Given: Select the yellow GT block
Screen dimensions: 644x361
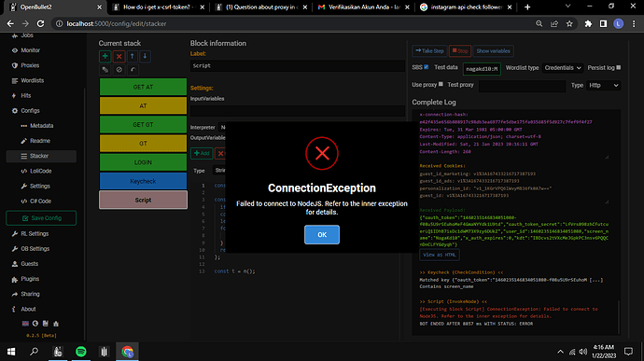Looking at the screenshot, I should (x=143, y=144).
